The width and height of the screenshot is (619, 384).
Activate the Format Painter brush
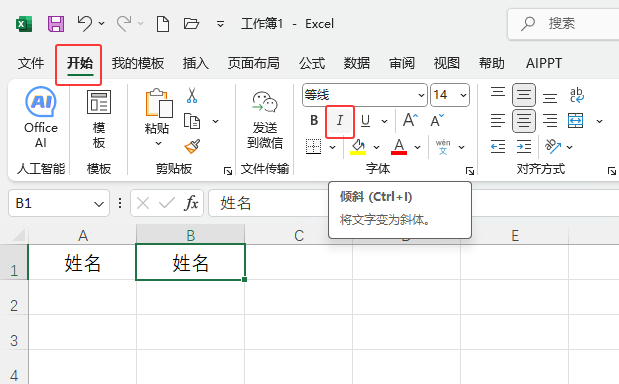(192, 146)
